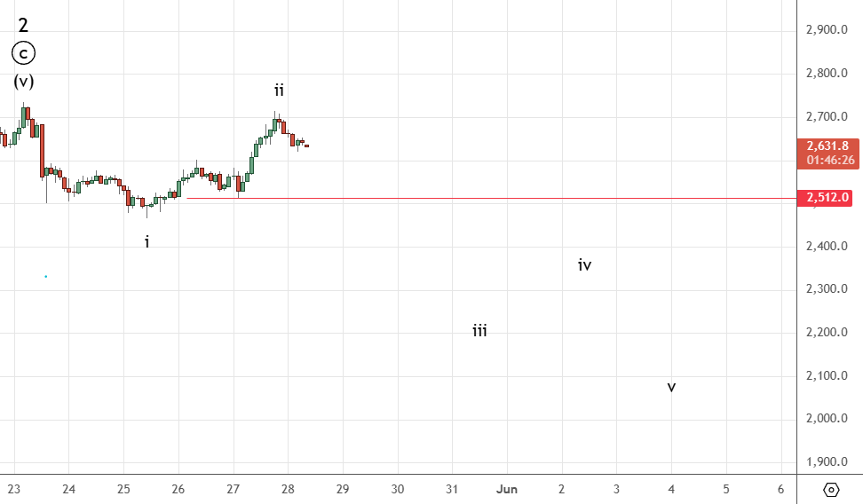Select the "(v)" wave label
Screen dimensions: 863x504
coord(23,82)
